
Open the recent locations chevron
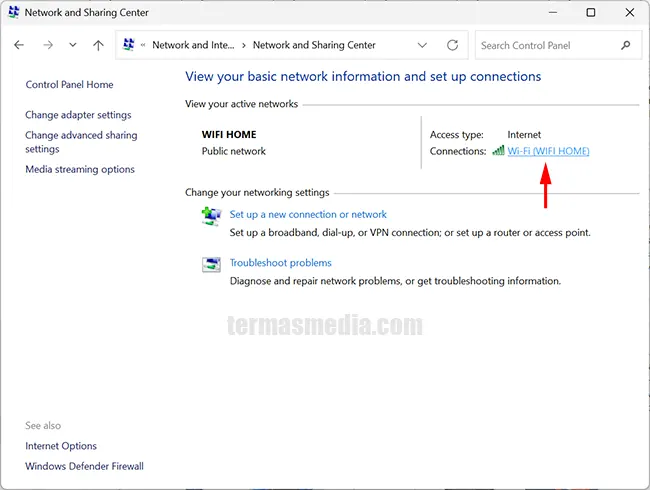pyautogui.click(x=73, y=45)
